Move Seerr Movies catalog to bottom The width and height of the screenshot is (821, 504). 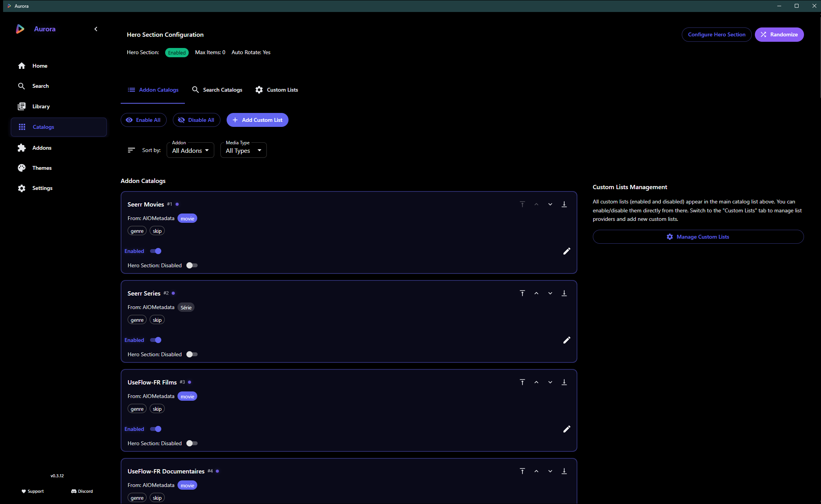[x=564, y=204]
